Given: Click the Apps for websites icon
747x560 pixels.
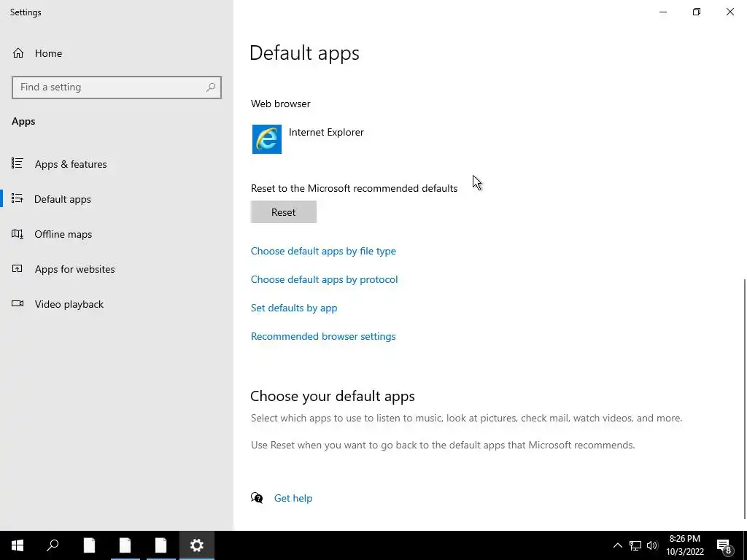Looking at the screenshot, I should tap(18, 268).
